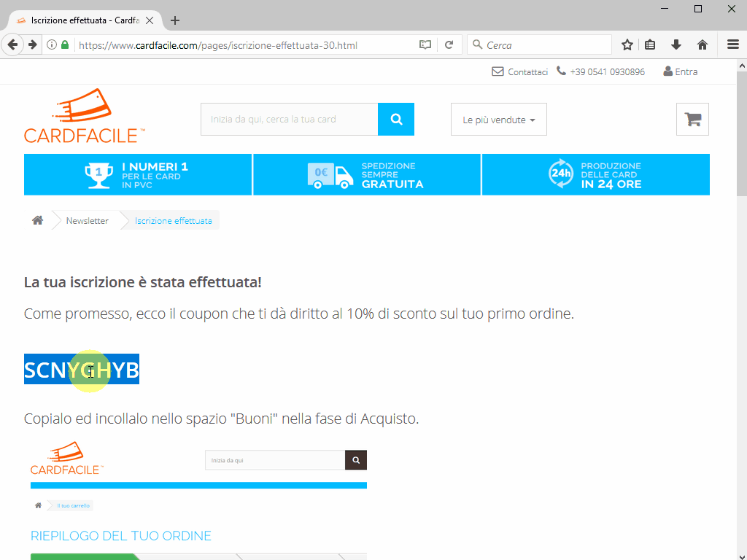This screenshot has width=747, height=560.
Task: Go to browser home icon
Action: 703,45
